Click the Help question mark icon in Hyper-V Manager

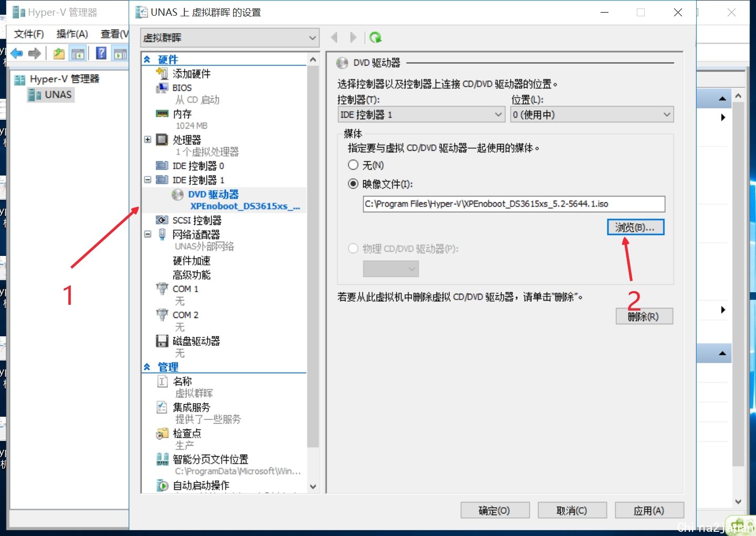101,53
